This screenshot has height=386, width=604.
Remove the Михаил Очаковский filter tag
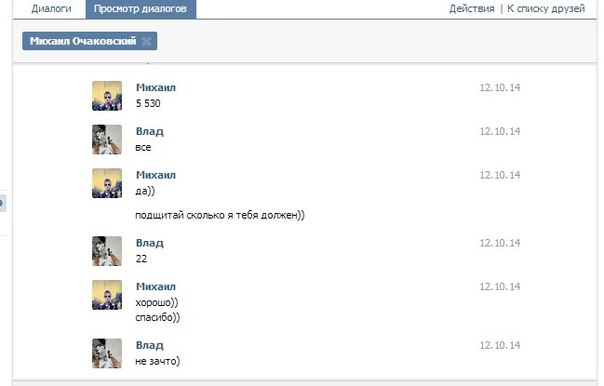146,41
